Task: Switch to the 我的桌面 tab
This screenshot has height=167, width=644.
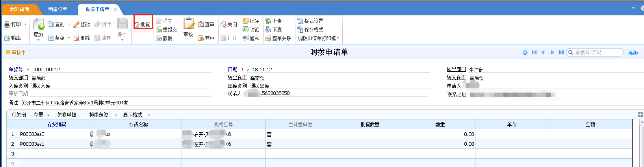Action: click(20, 9)
